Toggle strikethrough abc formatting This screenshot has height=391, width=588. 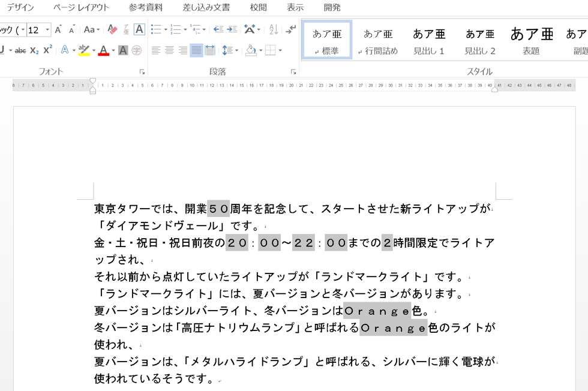click(x=20, y=50)
